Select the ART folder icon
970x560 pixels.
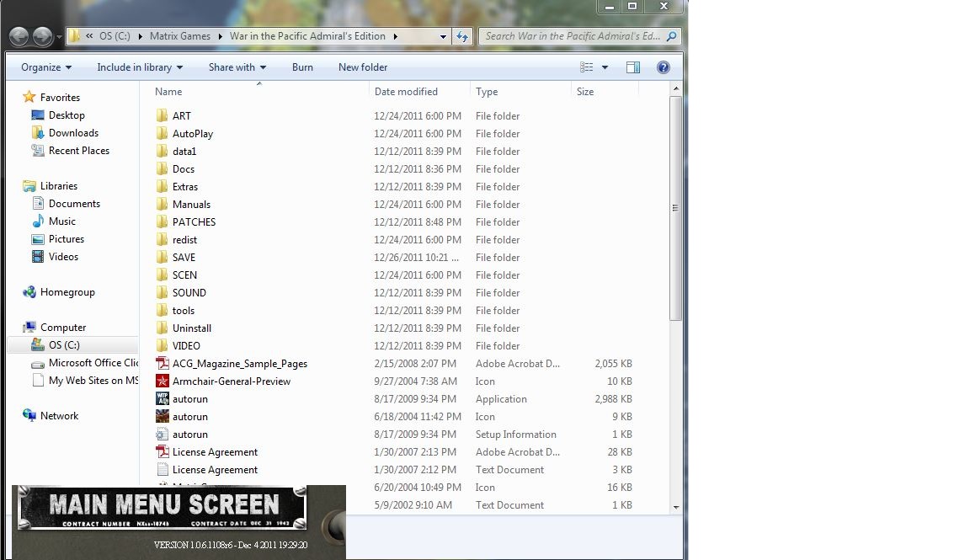click(162, 115)
